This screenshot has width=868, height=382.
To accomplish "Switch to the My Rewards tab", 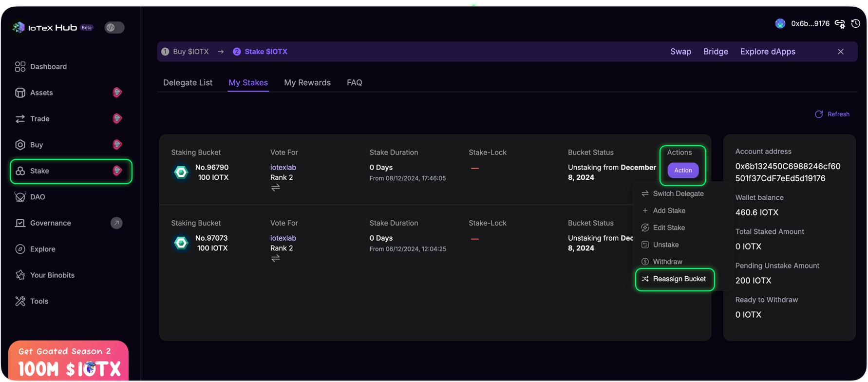I will 307,83.
